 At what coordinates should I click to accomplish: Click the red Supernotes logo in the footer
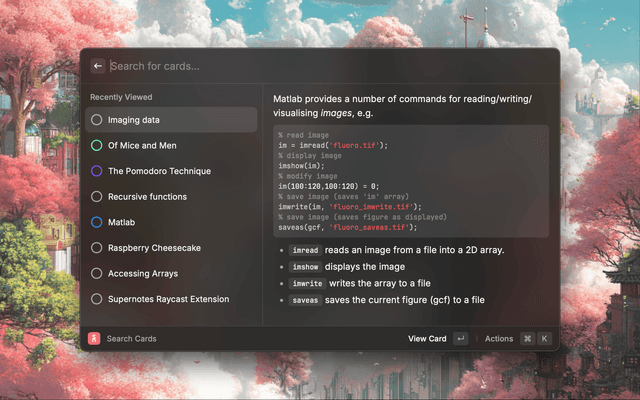click(x=94, y=339)
